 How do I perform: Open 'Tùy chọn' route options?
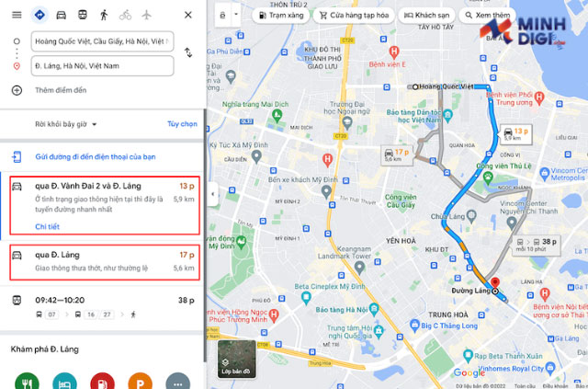click(182, 124)
